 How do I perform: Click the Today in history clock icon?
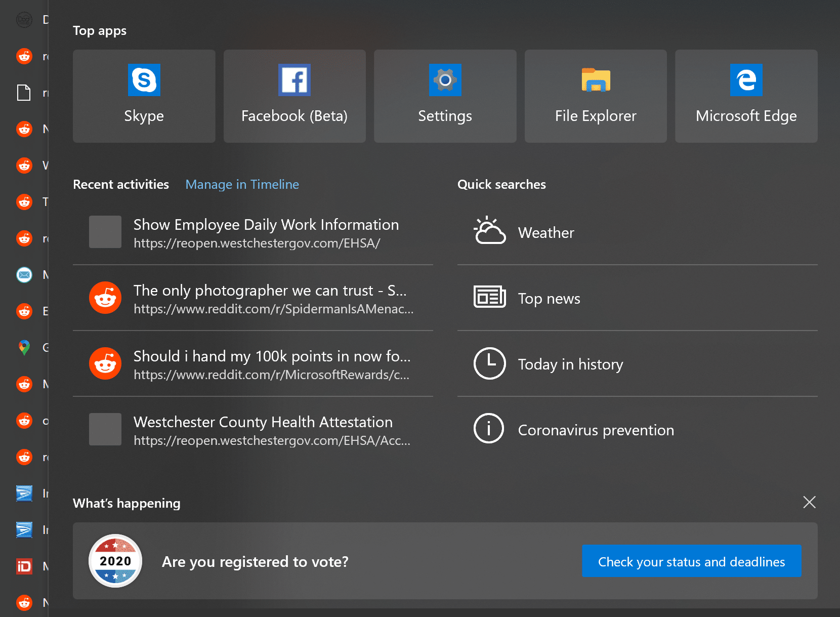(489, 363)
